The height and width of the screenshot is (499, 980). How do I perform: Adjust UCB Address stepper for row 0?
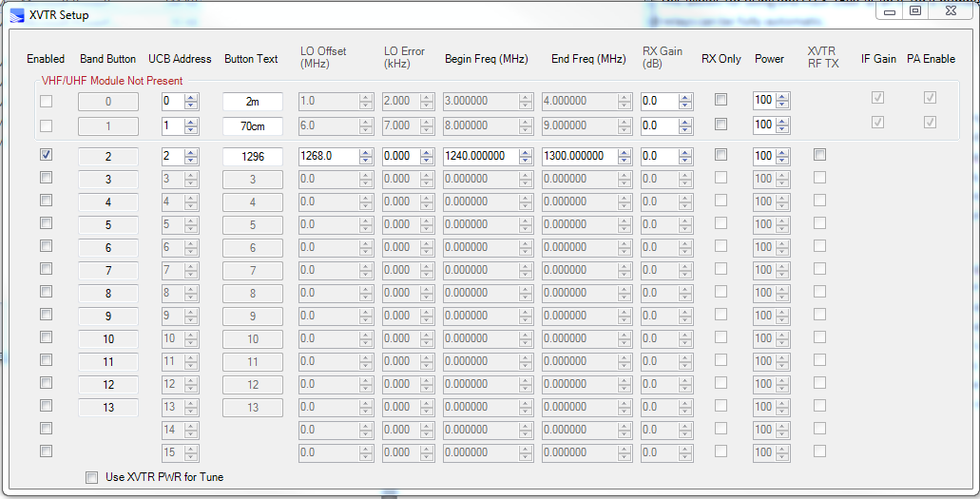tap(191, 102)
